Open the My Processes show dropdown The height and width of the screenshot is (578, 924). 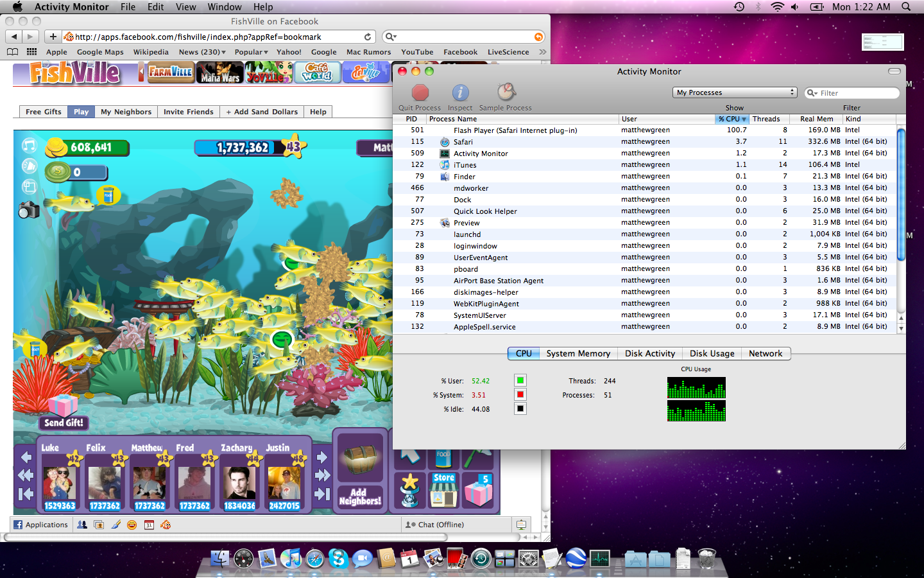click(735, 92)
